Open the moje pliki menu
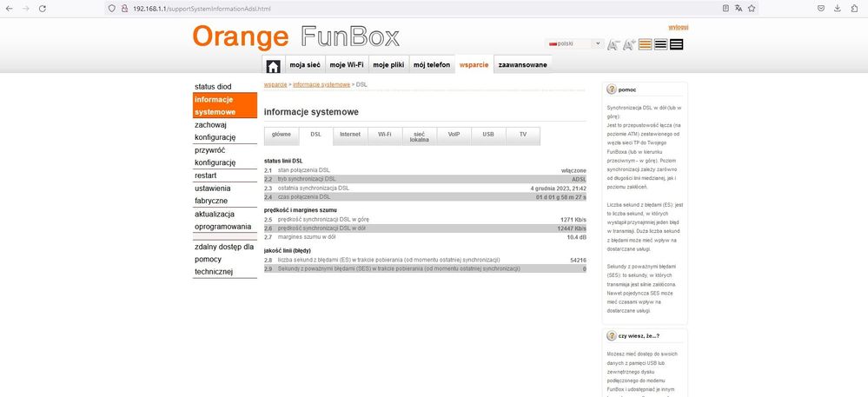This screenshot has width=868, height=397. (x=388, y=65)
